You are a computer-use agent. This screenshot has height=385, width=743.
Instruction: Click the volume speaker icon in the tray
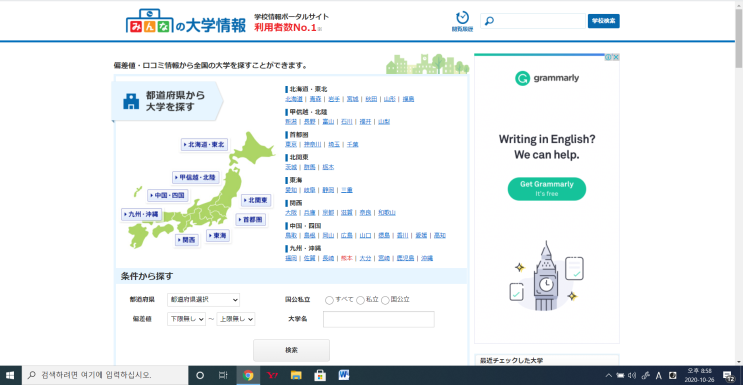pyautogui.click(x=632, y=376)
